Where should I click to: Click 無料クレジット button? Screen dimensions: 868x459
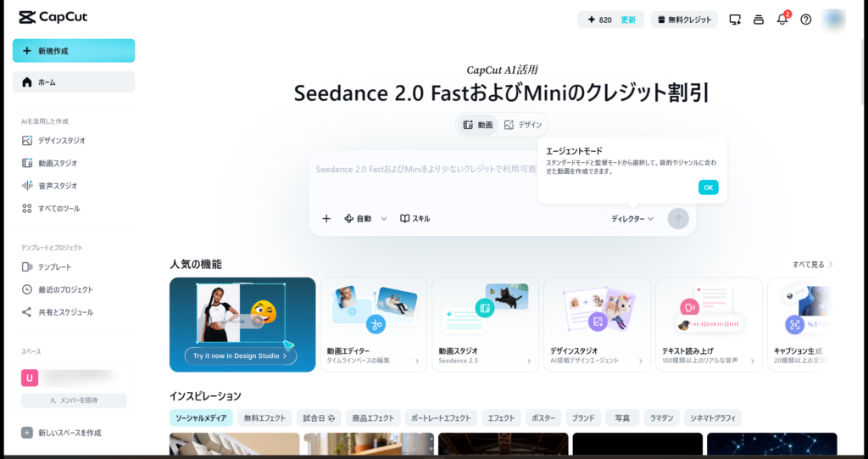coord(684,20)
